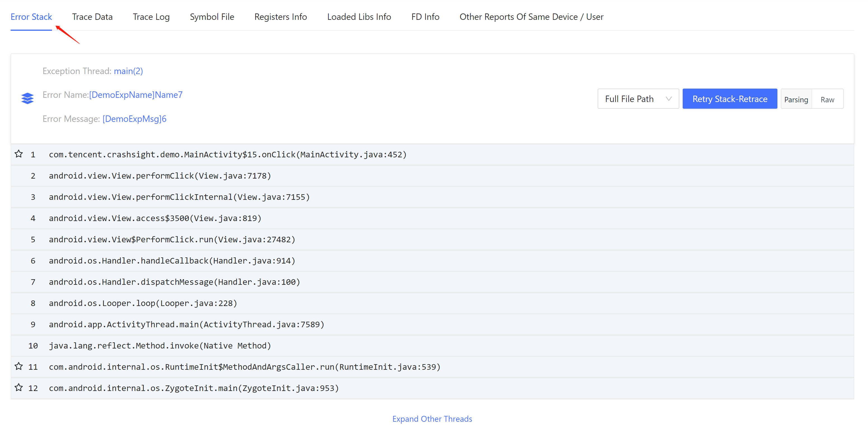The height and width of the screenshot is (448, 868).
Task: Select the Error Stack tab
Action: tap(31, 17)
